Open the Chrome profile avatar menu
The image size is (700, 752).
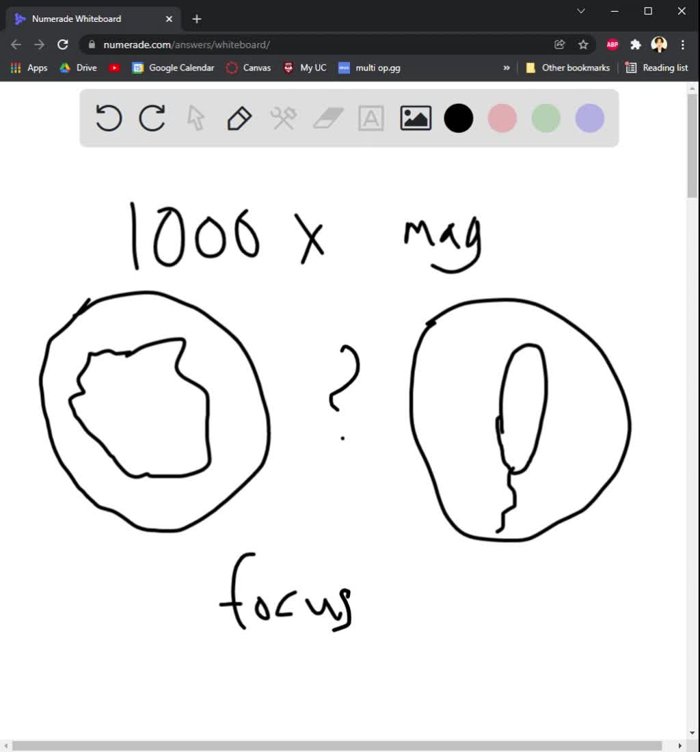[659, 44]
